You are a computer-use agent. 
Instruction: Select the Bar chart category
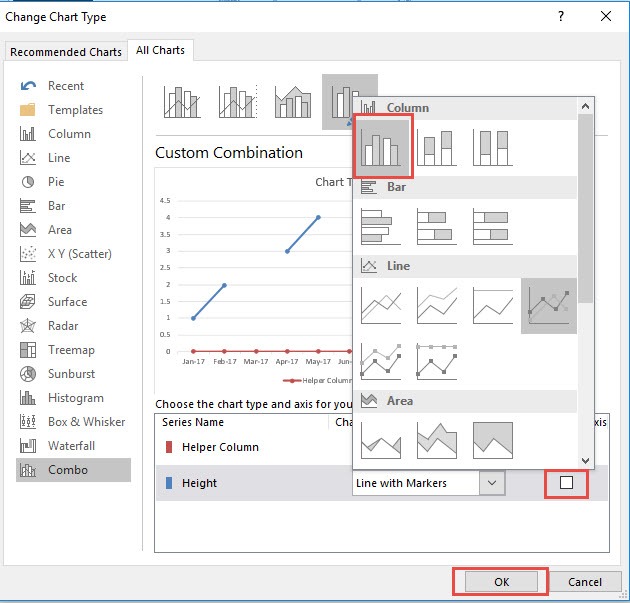tap(73, 206)
